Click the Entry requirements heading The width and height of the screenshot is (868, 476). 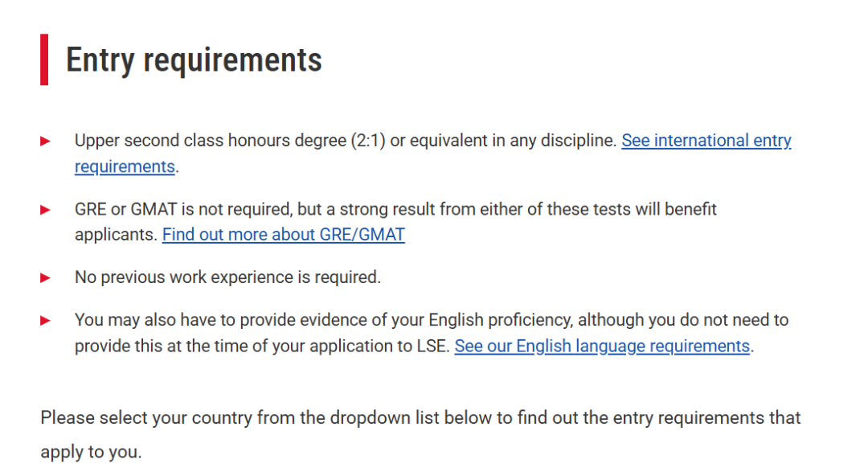(x=194, y=59)
